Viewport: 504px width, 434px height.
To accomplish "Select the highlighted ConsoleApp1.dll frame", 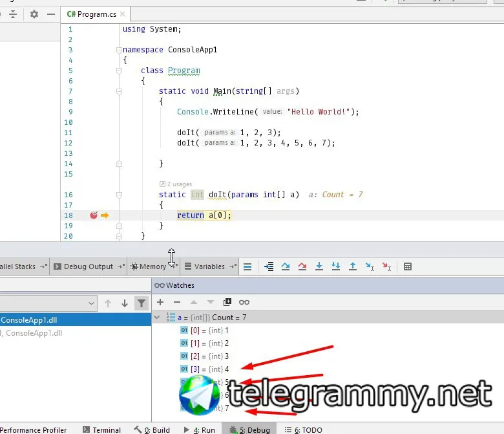I will (x=76, y=320).
